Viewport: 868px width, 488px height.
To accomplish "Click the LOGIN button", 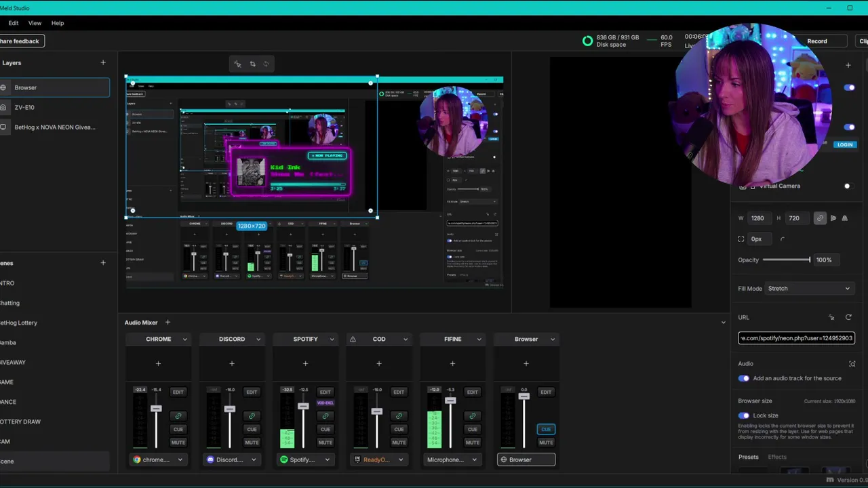I will [x=845, y=144].
